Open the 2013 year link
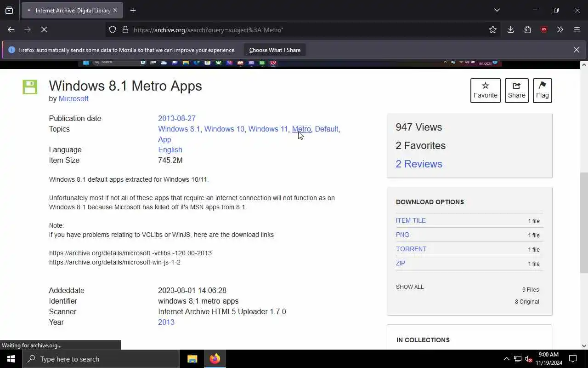Screen dimensions: 588x368 tap(166, 322)
